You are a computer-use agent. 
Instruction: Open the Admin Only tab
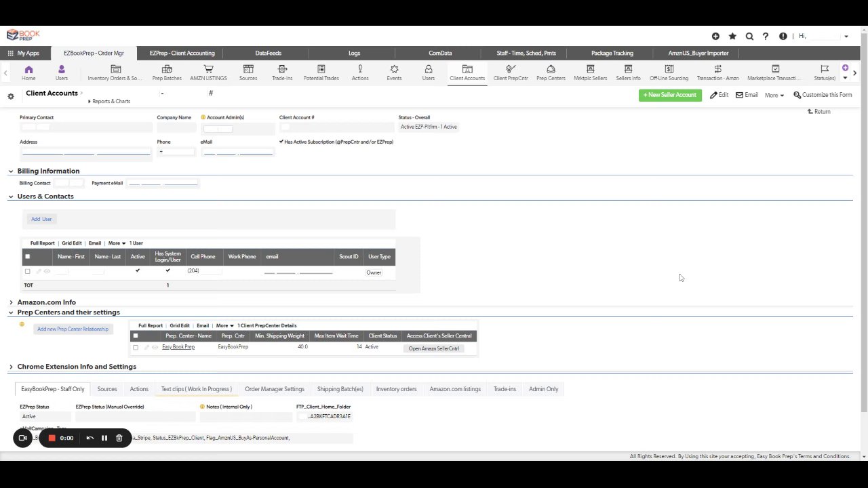coord(543,389)
